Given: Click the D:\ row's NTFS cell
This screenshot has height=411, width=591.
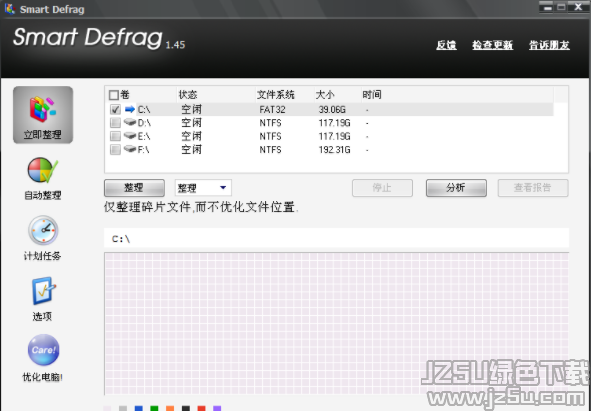Looking at the screenshot, I should pyautogui.click(x=270, y=123).
